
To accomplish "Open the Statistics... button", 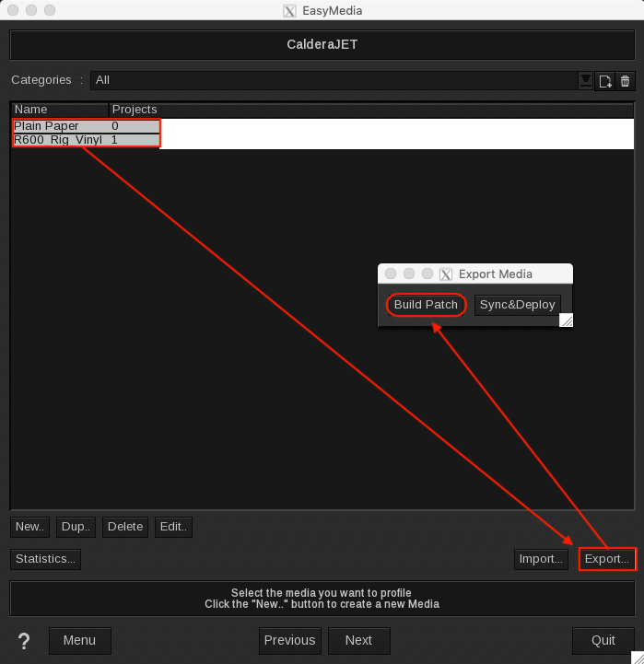I will click(x=45, y=559).
